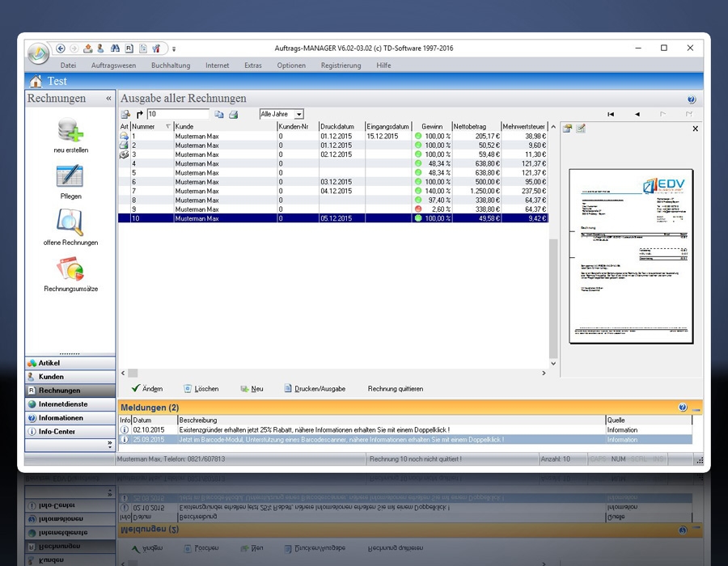Click the 'Ändern' button
Viewport: 728px width, 566px height.
tap(146, 389)
